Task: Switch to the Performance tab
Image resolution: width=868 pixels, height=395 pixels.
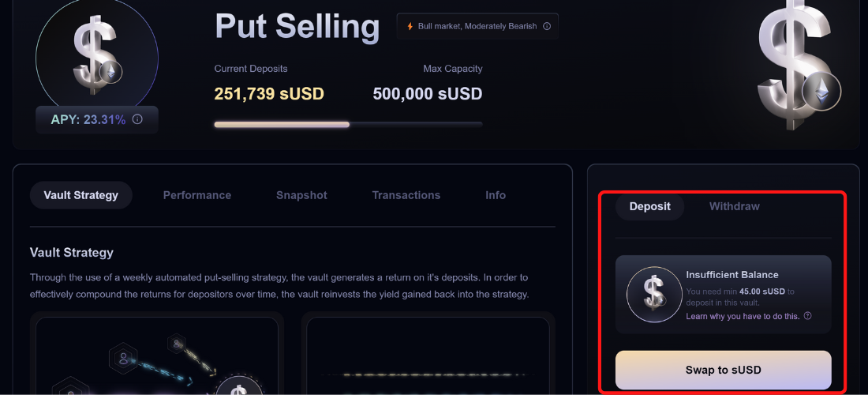Action: click(x=197, y=195)
